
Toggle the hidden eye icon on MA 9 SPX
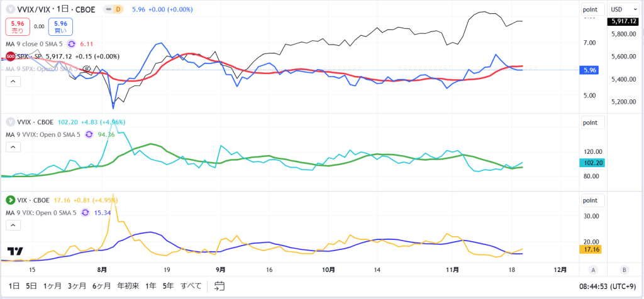pyautogui.click(x=87, y=68)
